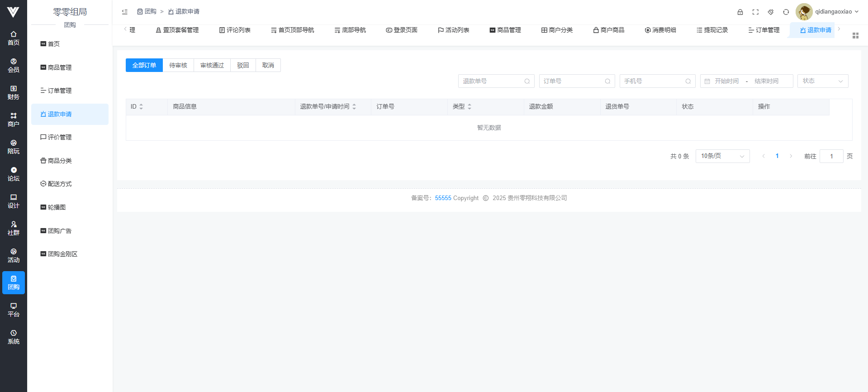Expand the 10条/页 page size dropdown

point(722,156)
